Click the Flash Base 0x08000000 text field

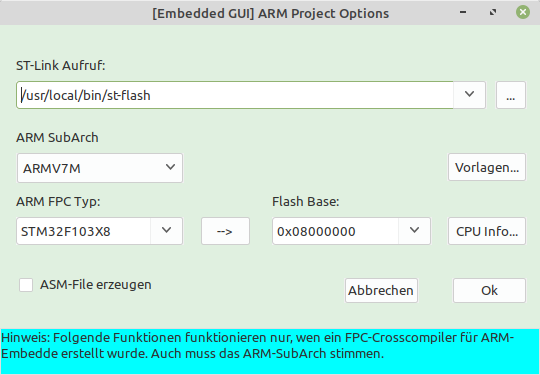[335, 231]
